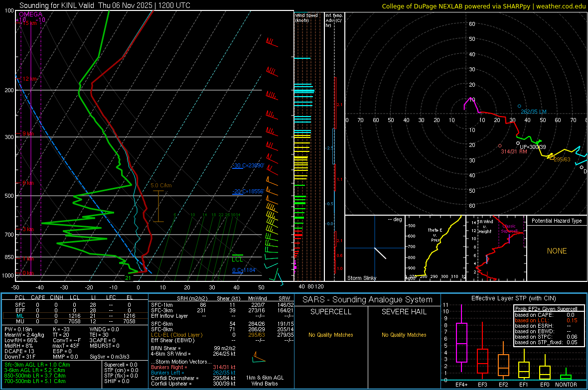Image resolution: width=588 pixels, height=390 pixels.
Task: Select the 'BRN Shear =' row
Action: point(193,348)
